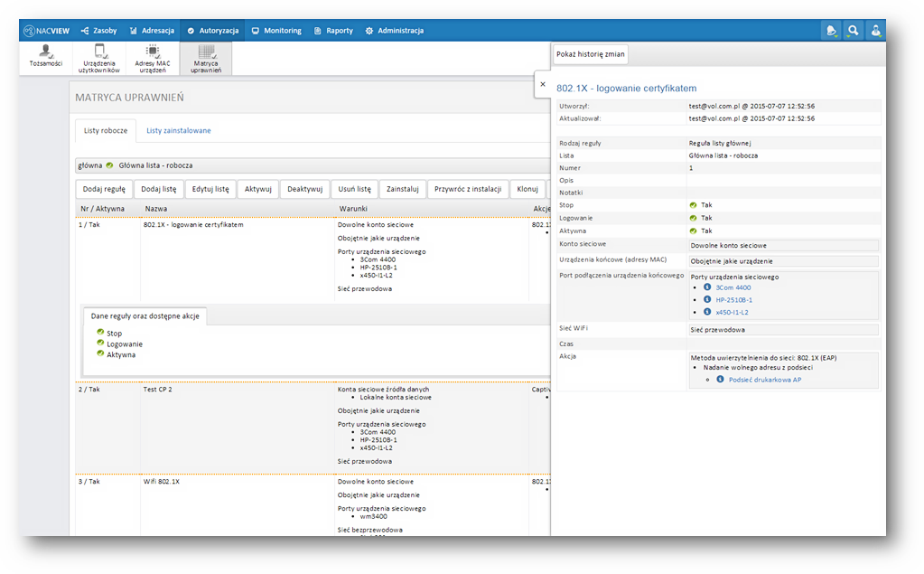The height and width of the screenshot is (574, 924).
Task: Click the details title 802.1X - logowanie certyfikatem
Action: coord(627,89)
